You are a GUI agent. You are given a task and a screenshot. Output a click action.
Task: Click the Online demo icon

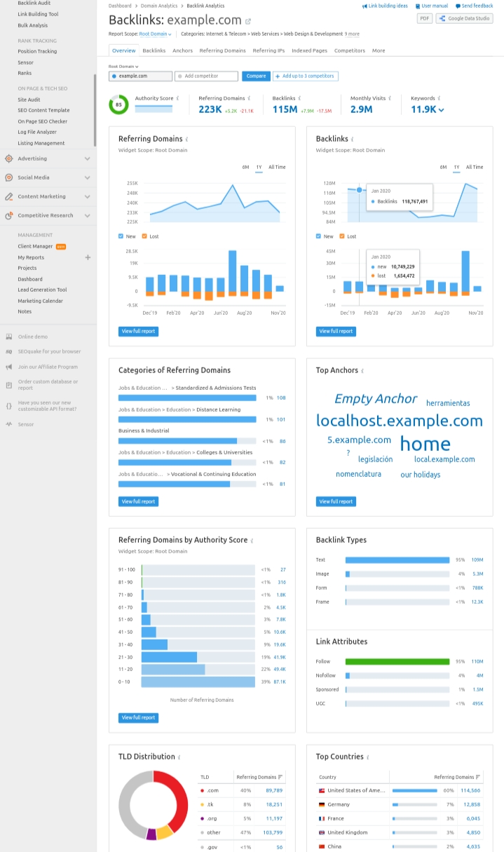[x=9, y=337]
